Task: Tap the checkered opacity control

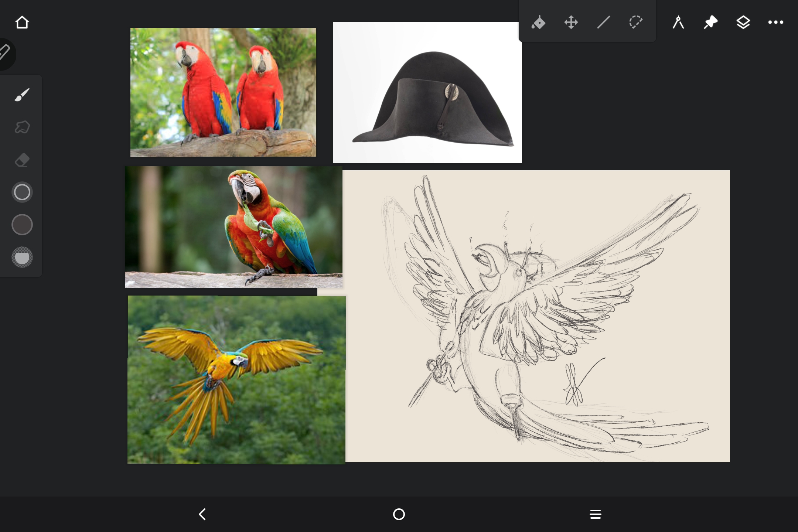Action: click(x=22, y=257)
